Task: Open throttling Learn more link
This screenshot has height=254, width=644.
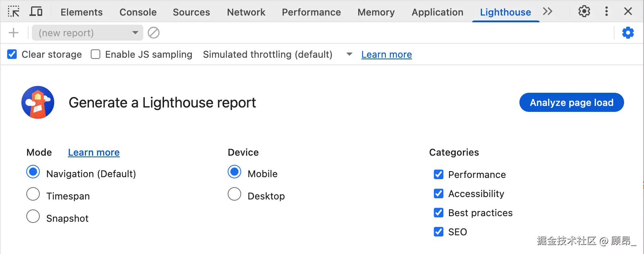Action: click(386, 55)
